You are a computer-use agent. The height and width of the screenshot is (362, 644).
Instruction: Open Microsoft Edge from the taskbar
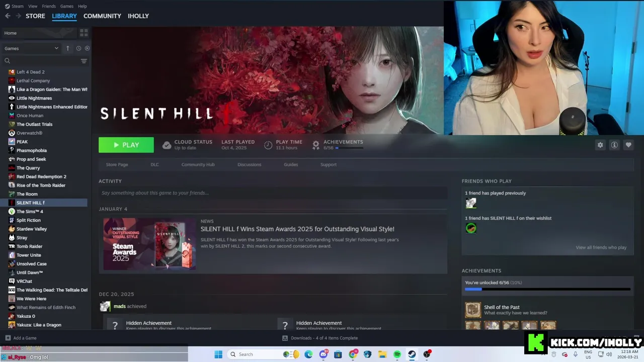[308, 354]
